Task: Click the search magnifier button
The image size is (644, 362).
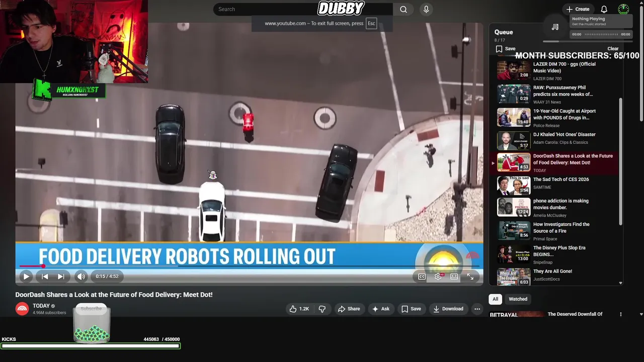Action: coord(404,9)
